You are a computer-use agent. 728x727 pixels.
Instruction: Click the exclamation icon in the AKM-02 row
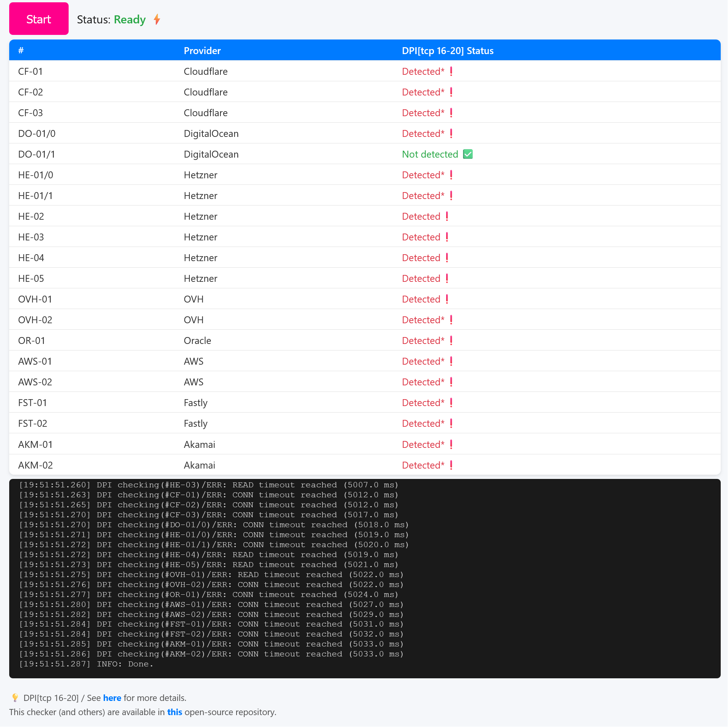pyautogui.click(x=451, y=465)
